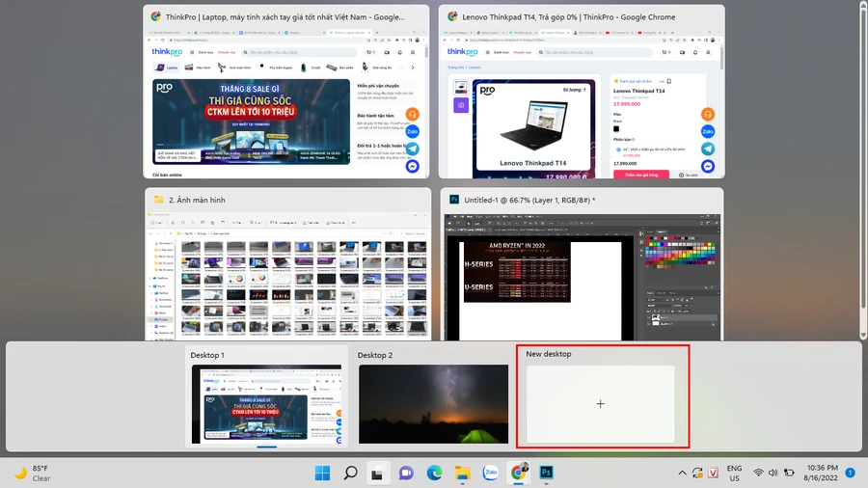
Task: Open the clock showing 10:36 PM
Action: pos(822,474)
